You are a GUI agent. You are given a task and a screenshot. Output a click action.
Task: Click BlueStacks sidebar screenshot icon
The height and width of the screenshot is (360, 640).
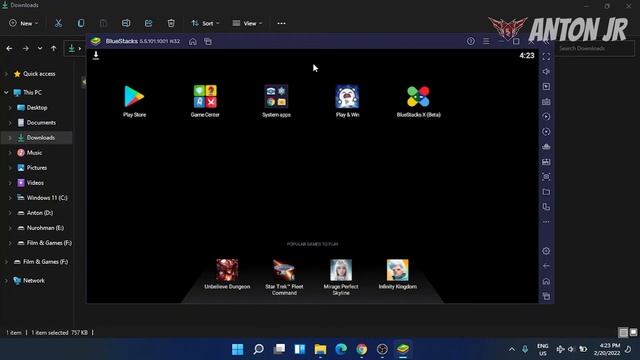click(546, 177)
